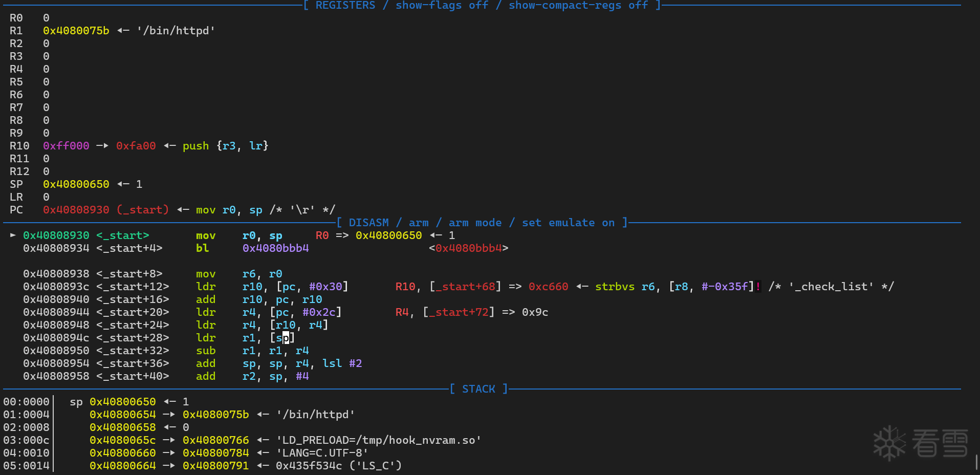Click the REGISTERS section header
Viewport: 980px width, 475px height.
pyautogui.click(x=482, y=6)
